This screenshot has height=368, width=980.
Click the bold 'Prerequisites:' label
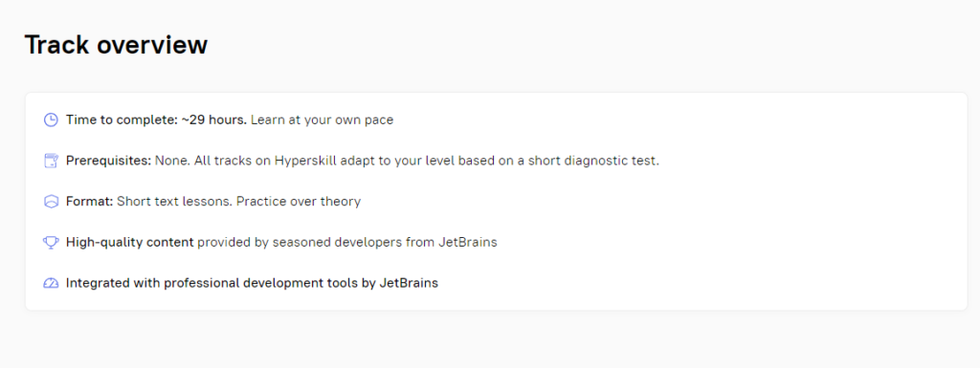click(x=109, y=161)
